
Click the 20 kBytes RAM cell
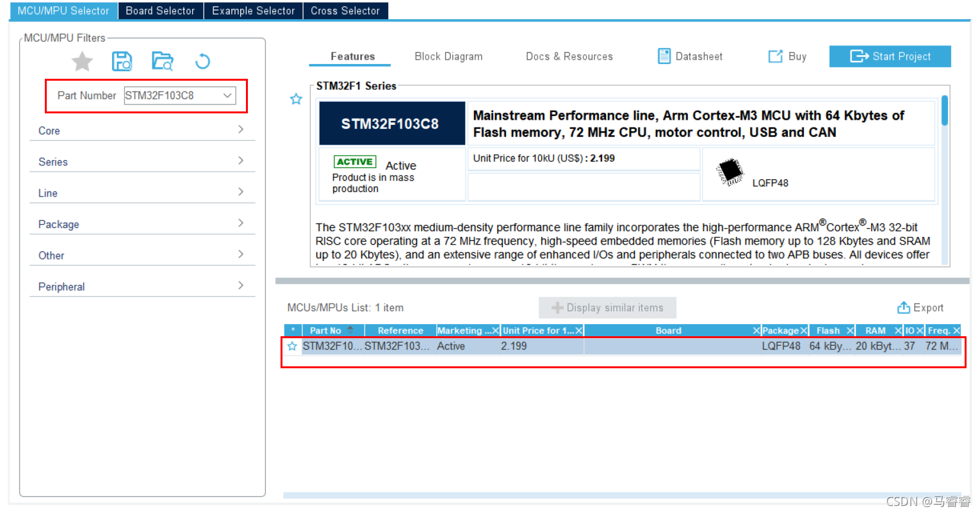pyautogui.click(x=878, y=346)
